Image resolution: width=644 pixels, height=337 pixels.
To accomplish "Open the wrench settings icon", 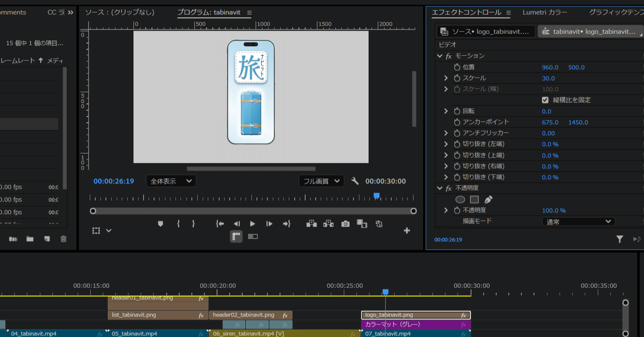I will [355, 181].
